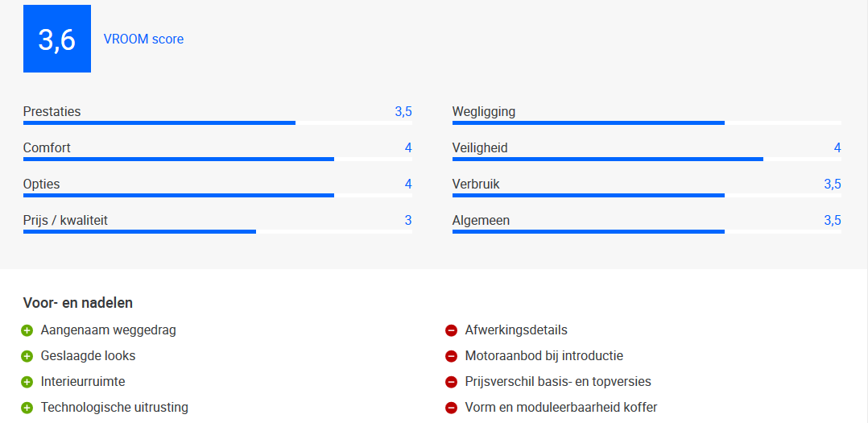Click the red minus icon beside Vorm en moduleerbaarheid koffer
This screenshot has width=868, height=423.
[451, 408]
